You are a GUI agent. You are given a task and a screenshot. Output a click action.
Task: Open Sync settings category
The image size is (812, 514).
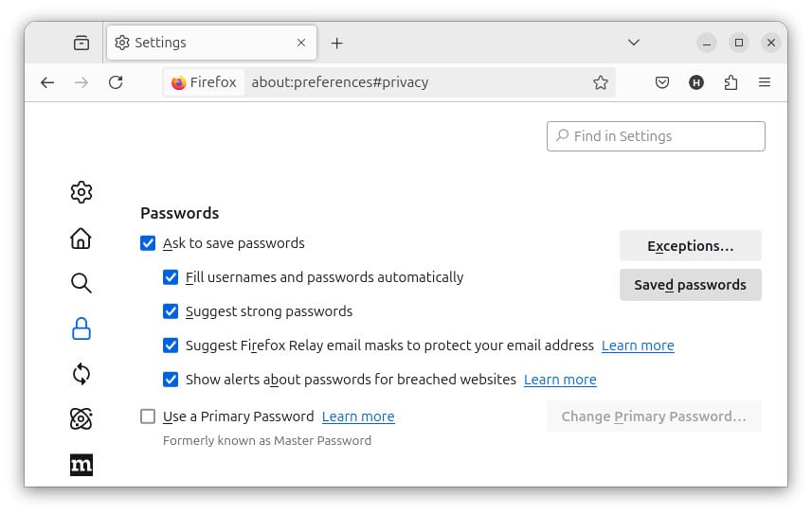(81, 374)
